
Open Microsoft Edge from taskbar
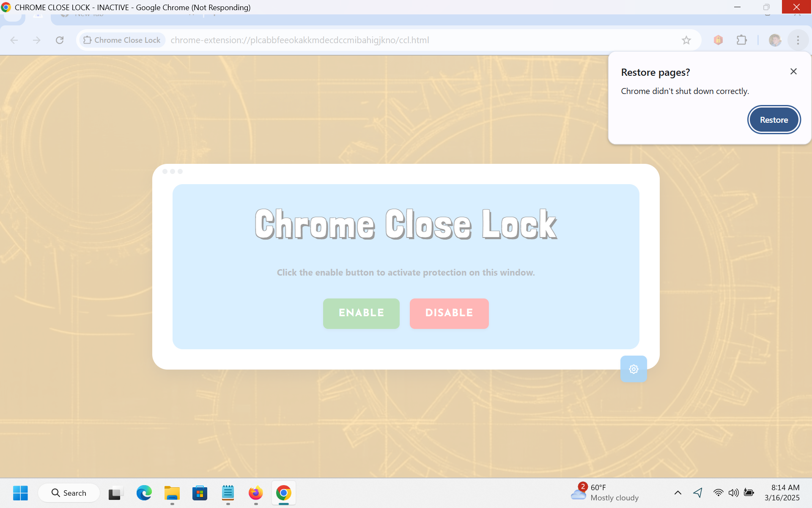pos(144,493)
